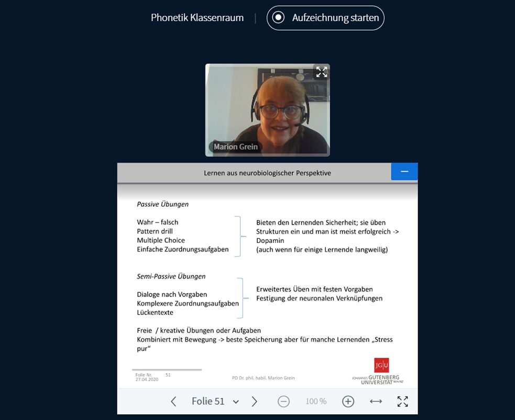The image size is (515, 420).
Task: Click the slide footer author PD Dr. Marion Grein
Action: 263,378
